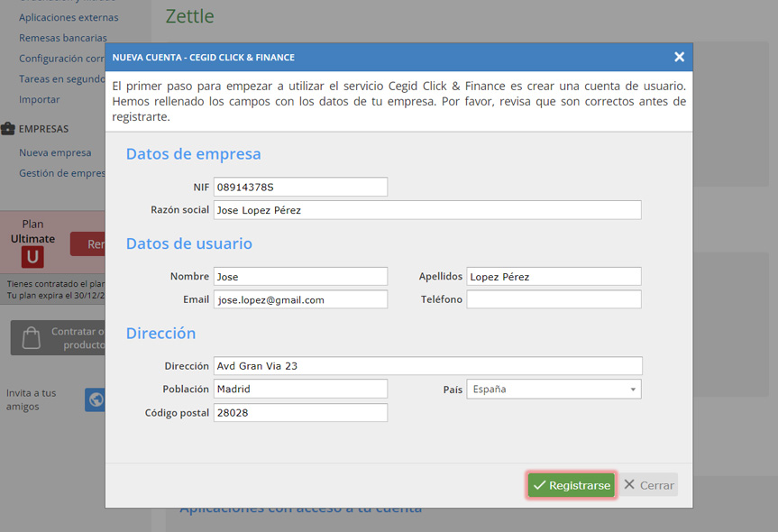Click the Apellidos input field
Image resolution: width=778 pixels, height=532 pixels.
coord(554,277)
